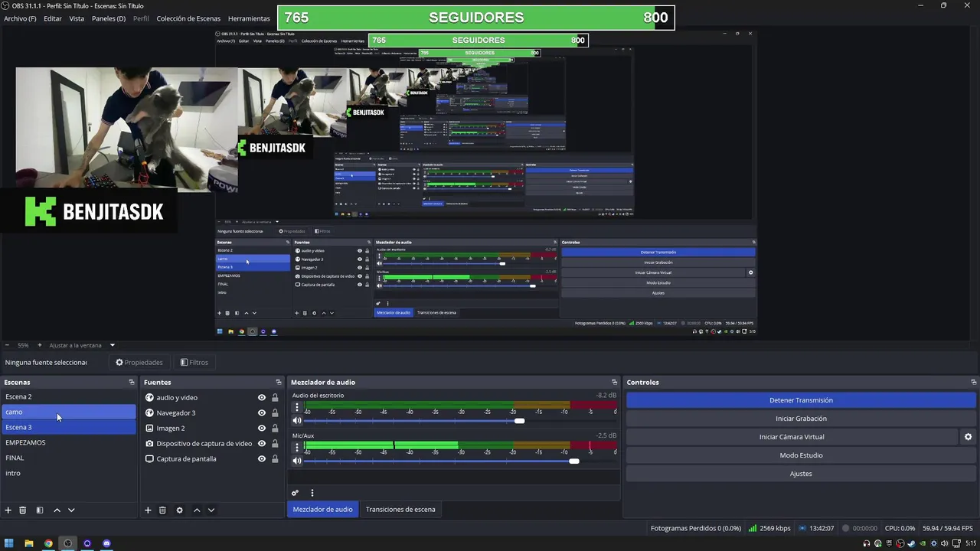Click OBS Studio taskbar icon

(68, 543)
